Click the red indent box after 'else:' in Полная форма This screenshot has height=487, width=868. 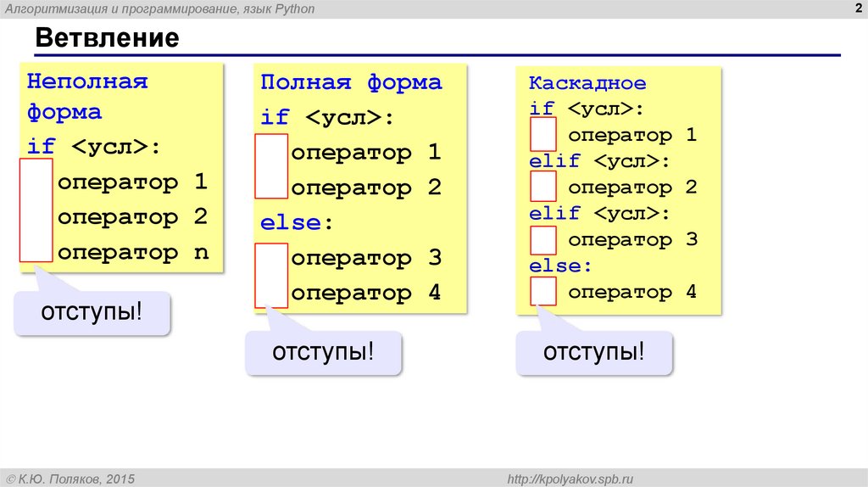pyautogui.click(x=271, y=275)
